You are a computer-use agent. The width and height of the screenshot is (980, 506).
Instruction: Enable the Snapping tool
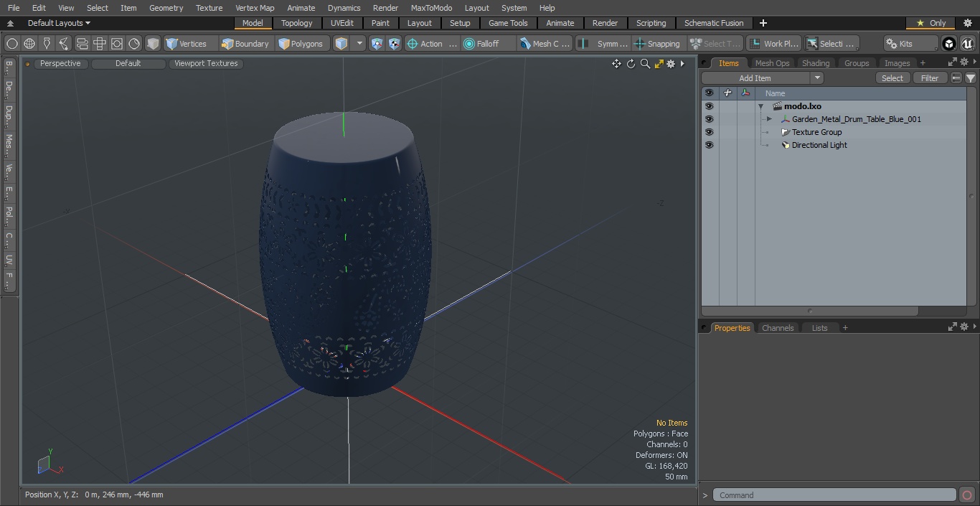(657, 44)
